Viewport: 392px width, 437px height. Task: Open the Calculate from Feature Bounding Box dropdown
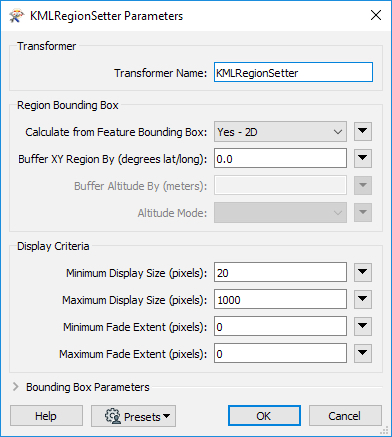pyautogui.click(x=280, y=132)
